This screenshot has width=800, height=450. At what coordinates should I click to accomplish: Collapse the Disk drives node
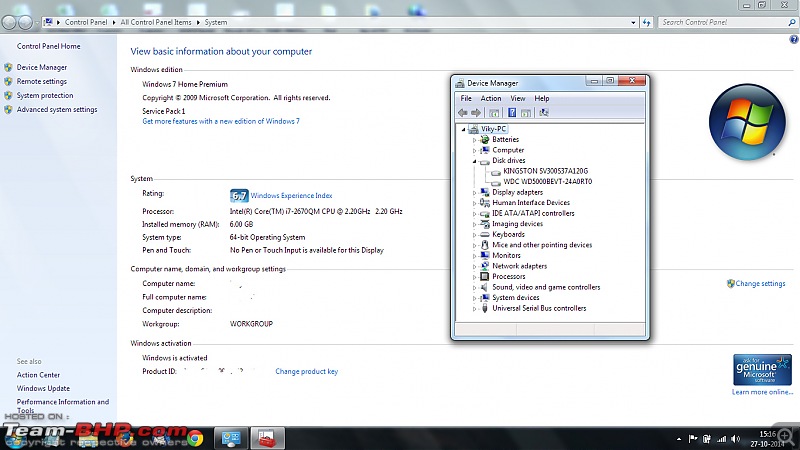pos(474,161)
